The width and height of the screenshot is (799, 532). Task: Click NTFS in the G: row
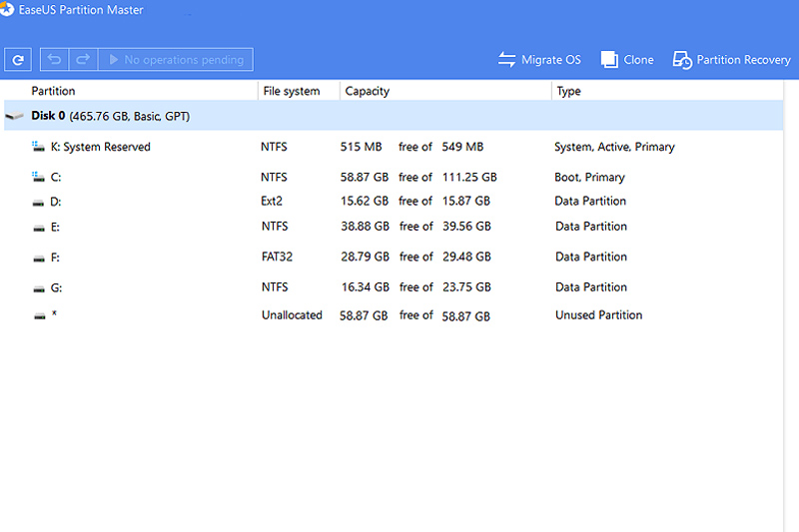tap(275, 287)
